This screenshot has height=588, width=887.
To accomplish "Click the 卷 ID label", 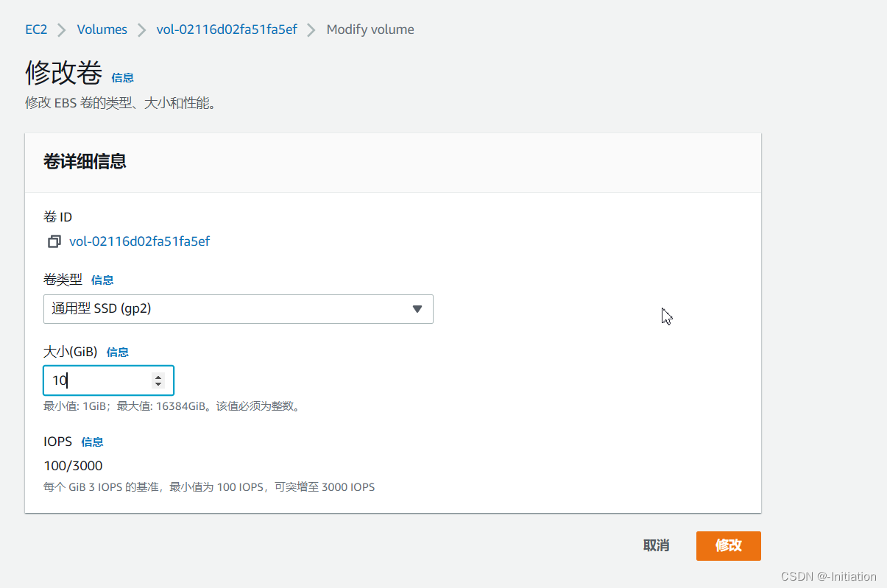I will tap(58, 217).
